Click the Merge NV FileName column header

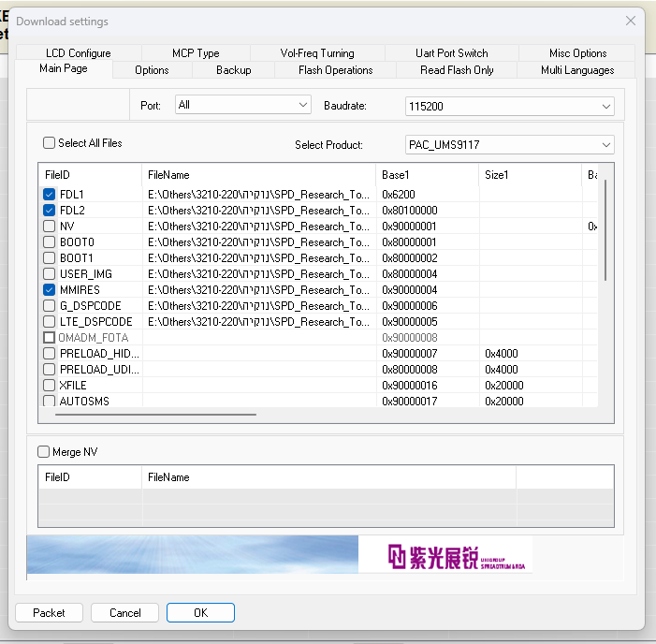click(x=328, y=477)
